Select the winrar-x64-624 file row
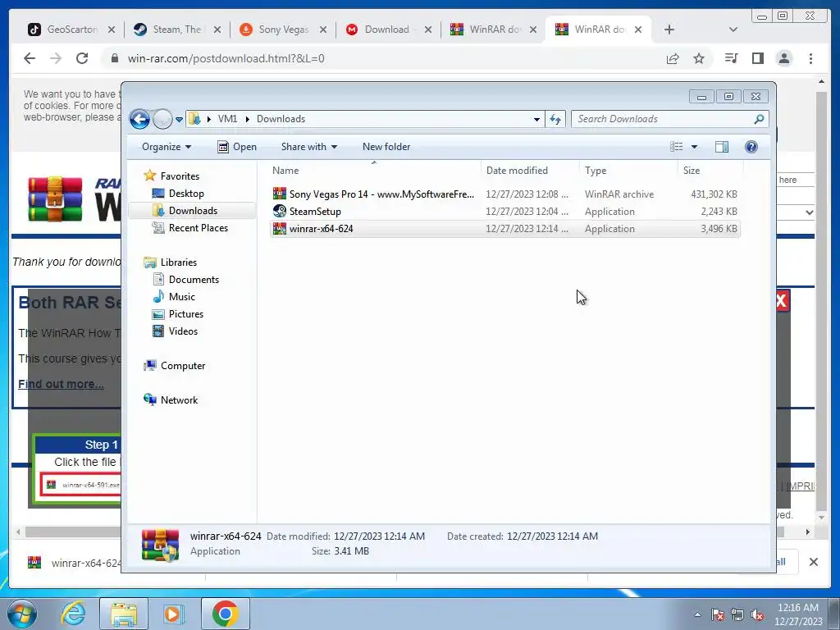This screenshot has height=630, width=840. 504,229
